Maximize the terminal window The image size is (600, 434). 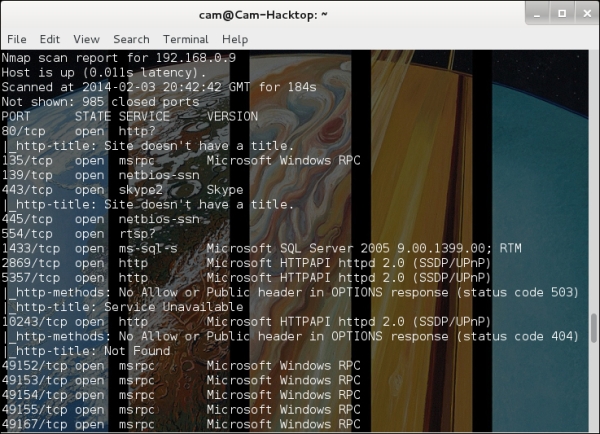pyautogui.click(x=561, y=14)
